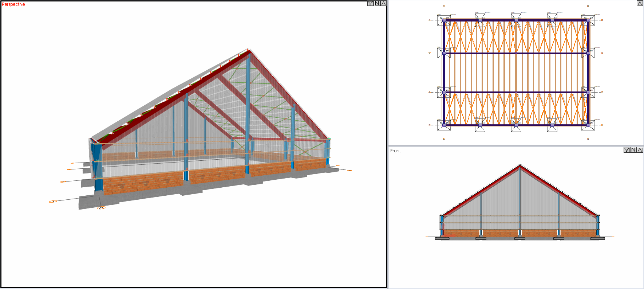Click the N button in Front viewport
The height and width of the screenshot is (289, 644).
pyautogui.click(x=633, y=150)
